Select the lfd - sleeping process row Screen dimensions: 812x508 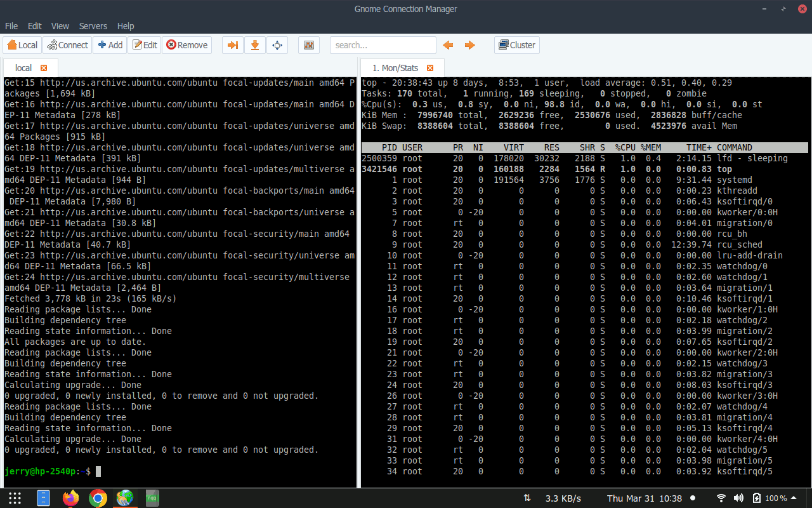pyautogui.click(x=584, y=158)
